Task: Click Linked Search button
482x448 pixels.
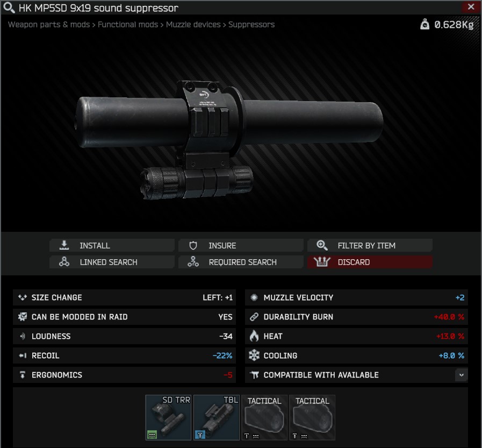Action: tap(112, 262)
